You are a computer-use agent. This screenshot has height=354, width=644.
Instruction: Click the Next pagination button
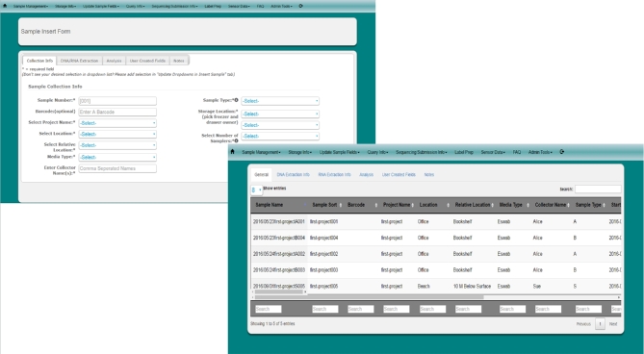(x=613, y=324)
